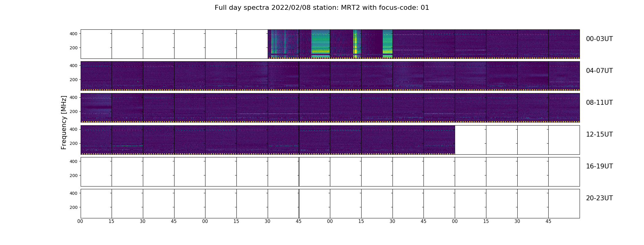The width and height of the screenshot is (644, 245).
Task: Select the '08-11UT' row label
Action: (599, 103)
